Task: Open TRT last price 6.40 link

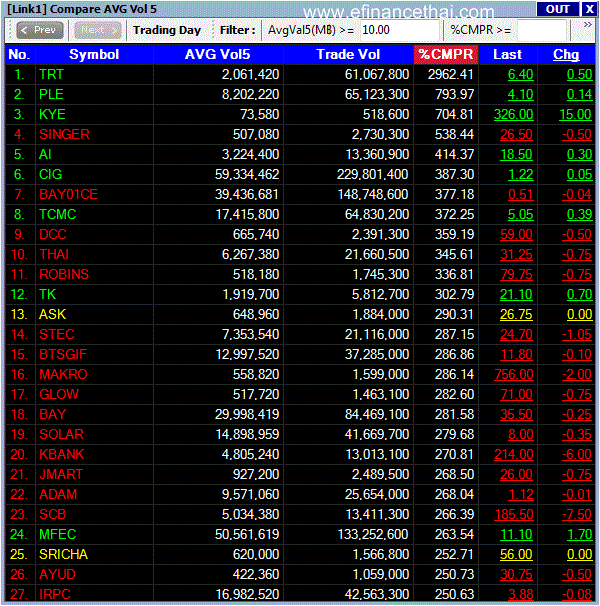Action: pyautogui.click(x=520, y=74)
